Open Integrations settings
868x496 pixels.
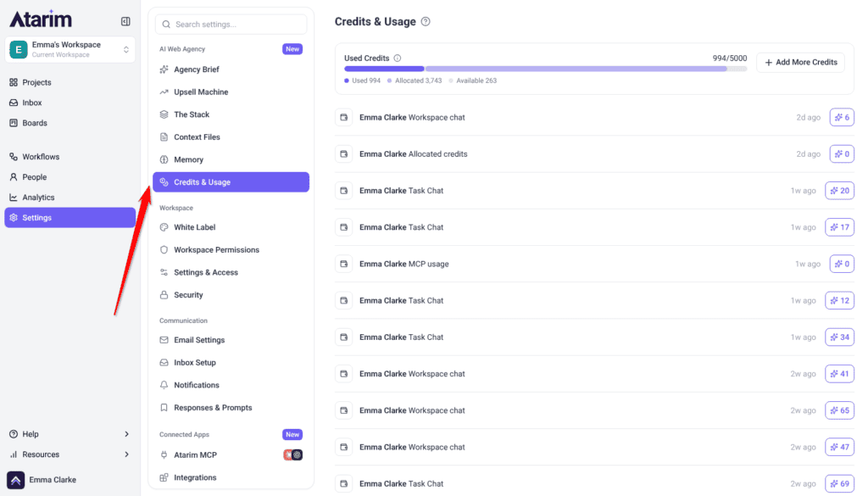coord(195,477)
